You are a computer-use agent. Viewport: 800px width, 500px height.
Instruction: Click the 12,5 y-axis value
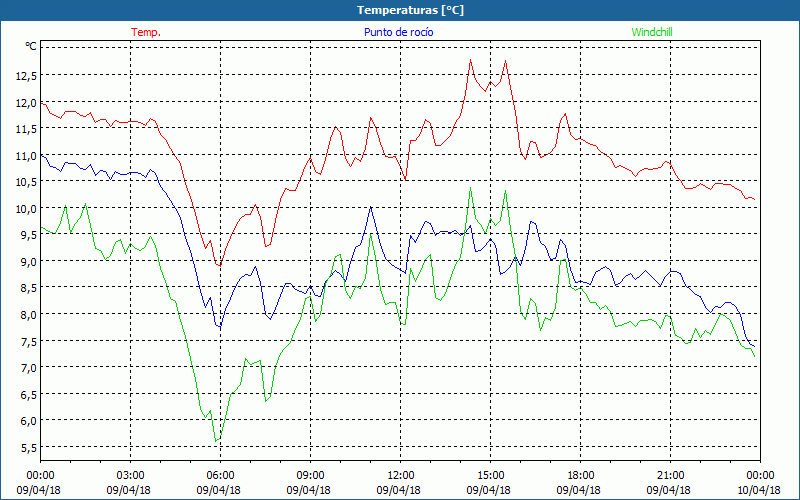pos(26,76)
